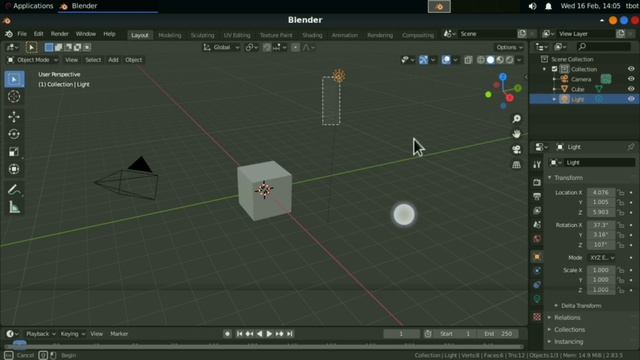Switch to the Sculpting workspace tab

tap(202, 35)
